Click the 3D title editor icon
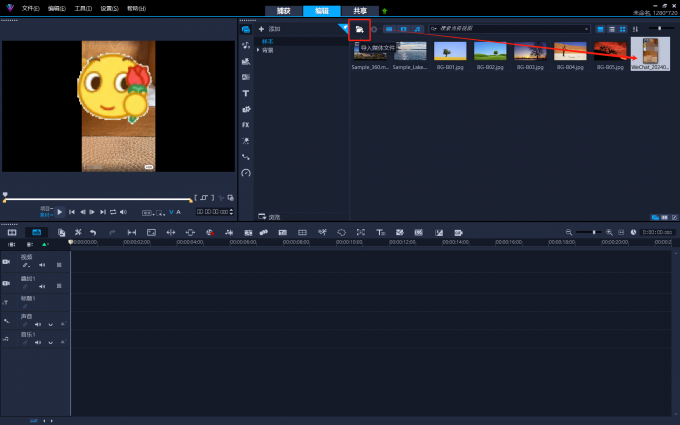The height and width of the screenshot is (425, 680). [x=381, y=232]
